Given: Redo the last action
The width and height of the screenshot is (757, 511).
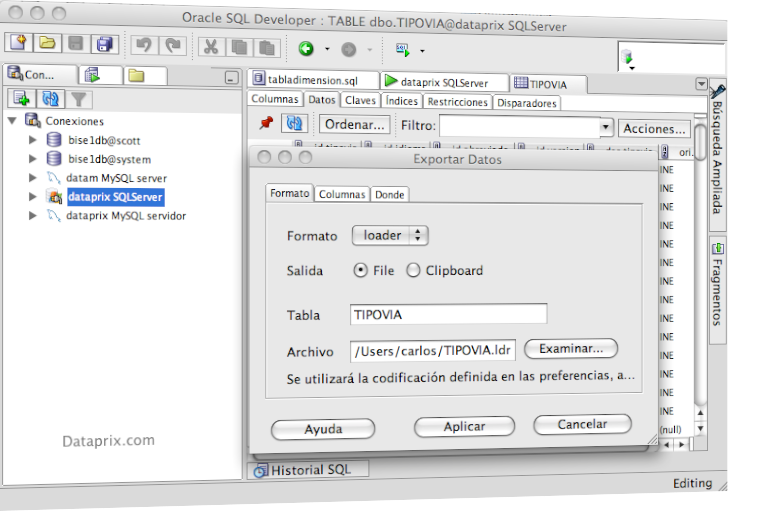Looking at the screenshot, I should [173, 46].
